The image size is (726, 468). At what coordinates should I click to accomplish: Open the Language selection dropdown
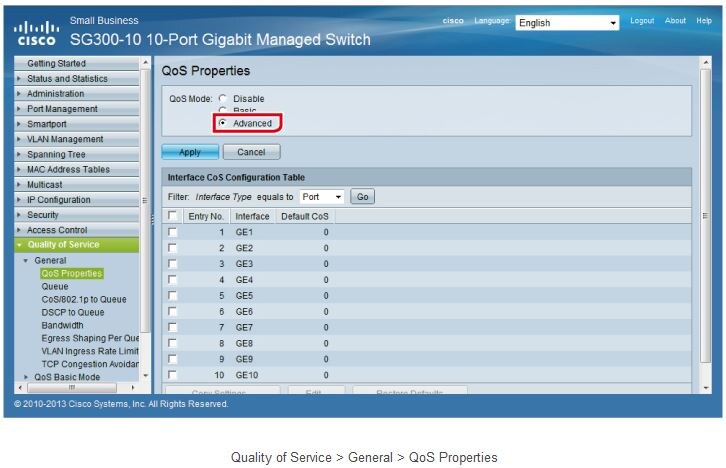[x=567, y=23]
